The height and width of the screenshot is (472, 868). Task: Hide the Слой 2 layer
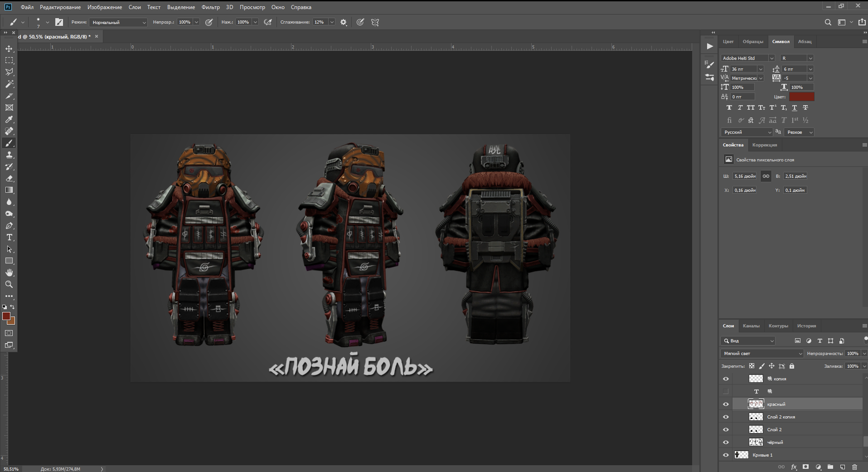click(726, 429)
